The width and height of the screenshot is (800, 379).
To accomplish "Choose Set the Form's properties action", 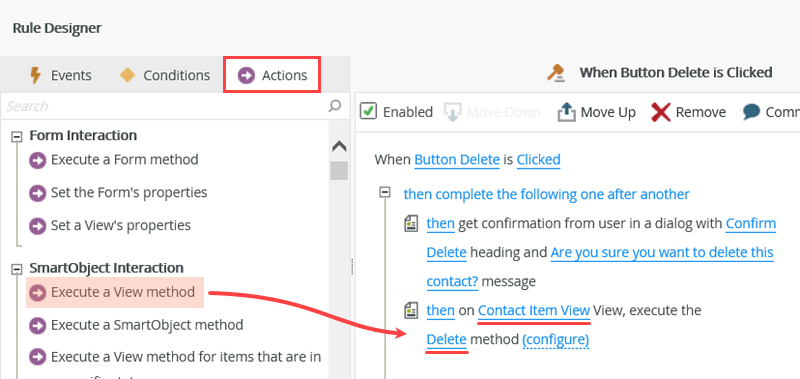I will [129, 193].
